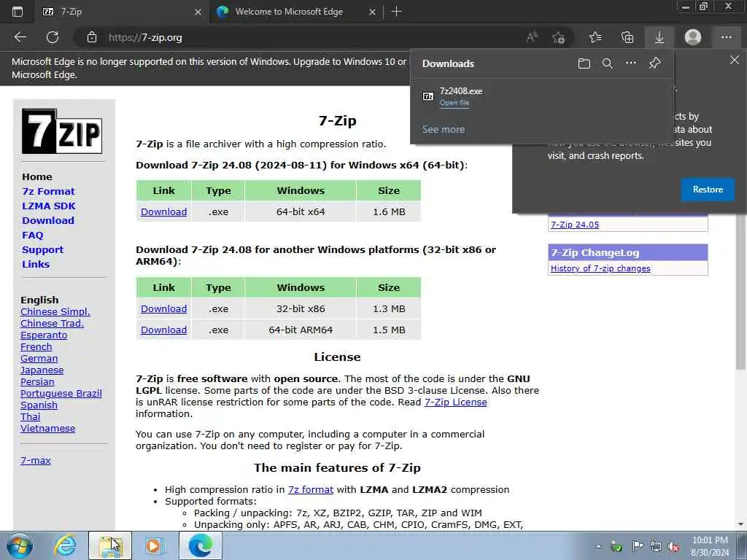Open Collections toolbar icon
The image size is (747, 560).
point(627,37)
